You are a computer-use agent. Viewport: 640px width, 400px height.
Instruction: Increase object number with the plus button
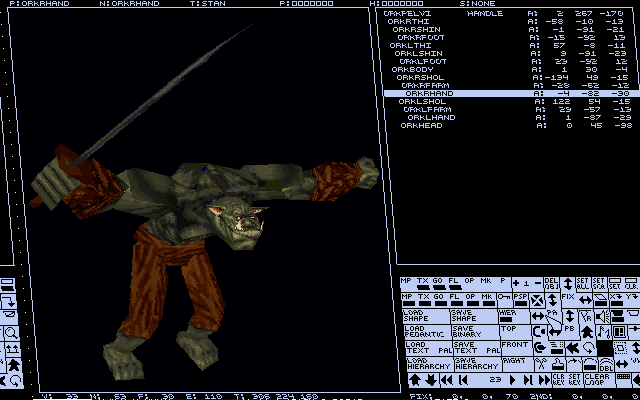[x=516, y=284]
